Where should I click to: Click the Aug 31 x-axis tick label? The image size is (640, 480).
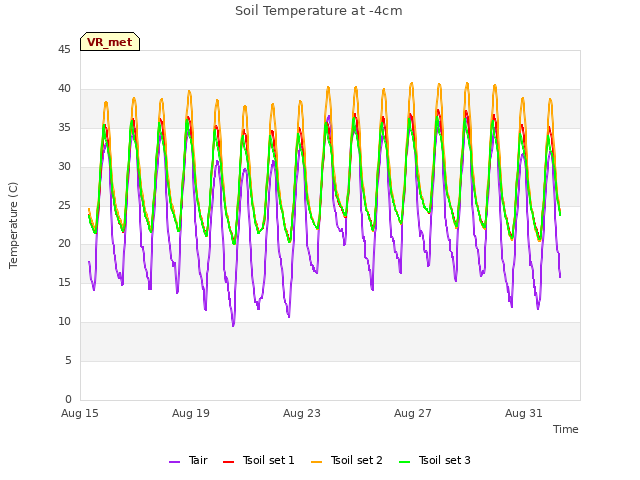point(524,413)
